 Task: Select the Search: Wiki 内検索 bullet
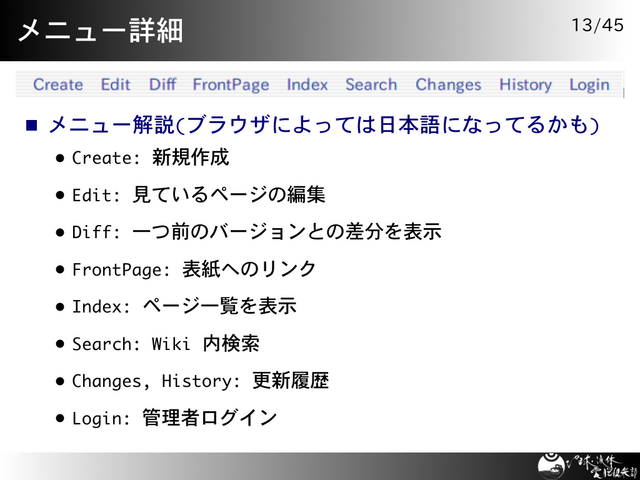pos(165,344)
